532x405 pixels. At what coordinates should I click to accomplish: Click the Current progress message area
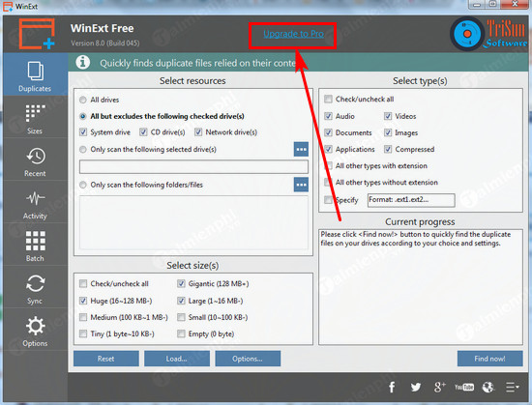click(421, 287)
